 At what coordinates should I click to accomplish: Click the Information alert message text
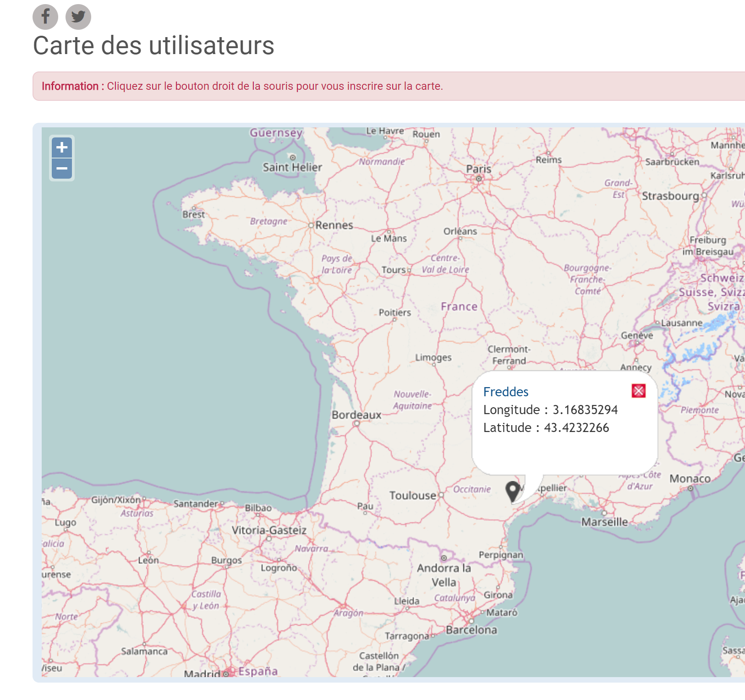pos(242,86)
